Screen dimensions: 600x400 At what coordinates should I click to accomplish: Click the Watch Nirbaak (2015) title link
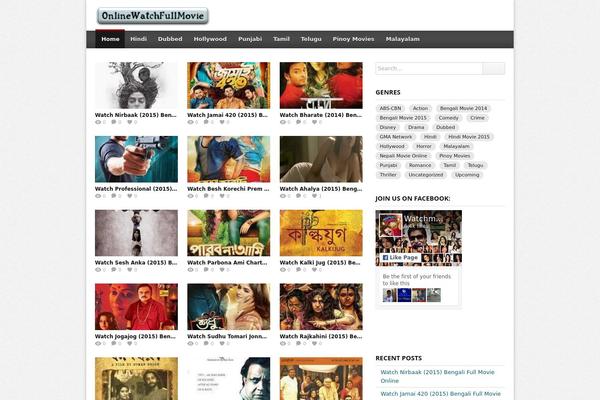tap(135, 115)
